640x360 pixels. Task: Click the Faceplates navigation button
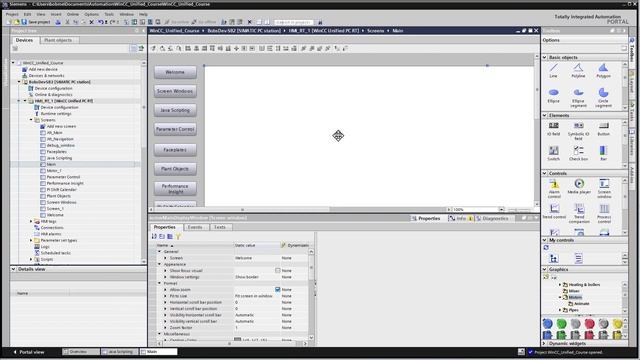pyautogui.click(x=175, y=150)
